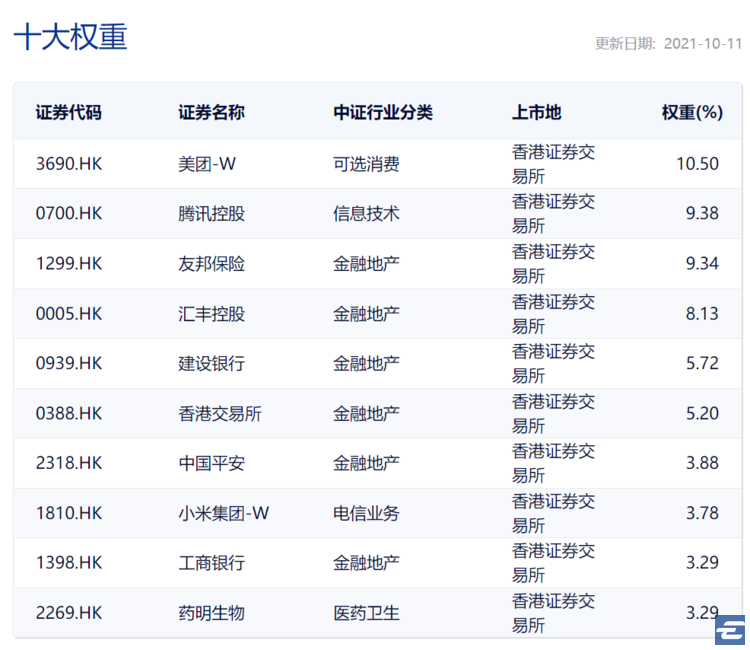Click the security name 中国平安
The width and height of the screenshot is (750, 650).
[211, 463]
